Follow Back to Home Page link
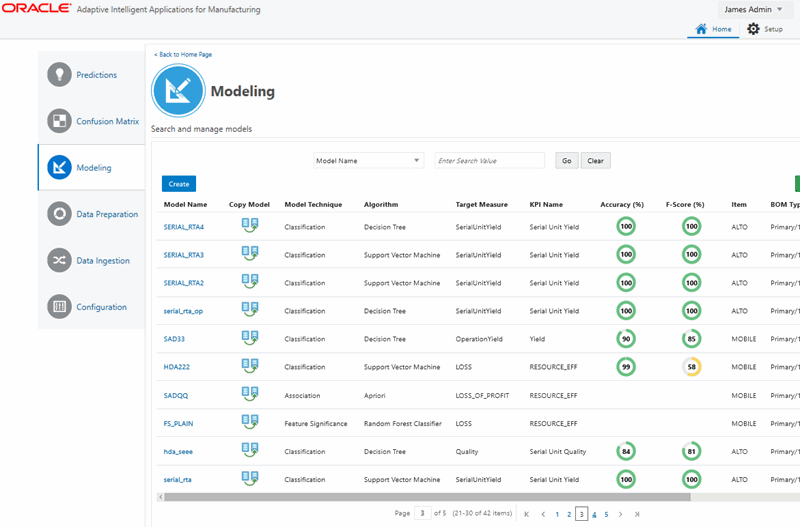 (x=183, y=54)
